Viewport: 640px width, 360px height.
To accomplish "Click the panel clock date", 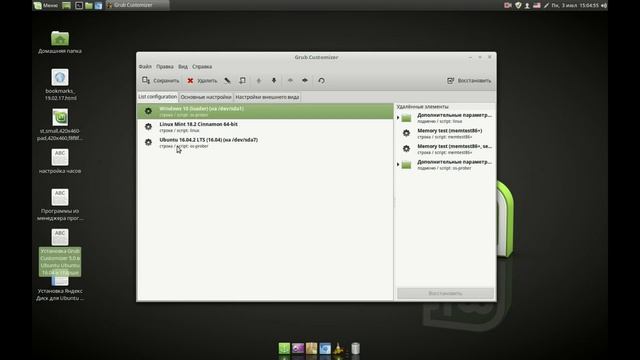I will pos(575,5).
